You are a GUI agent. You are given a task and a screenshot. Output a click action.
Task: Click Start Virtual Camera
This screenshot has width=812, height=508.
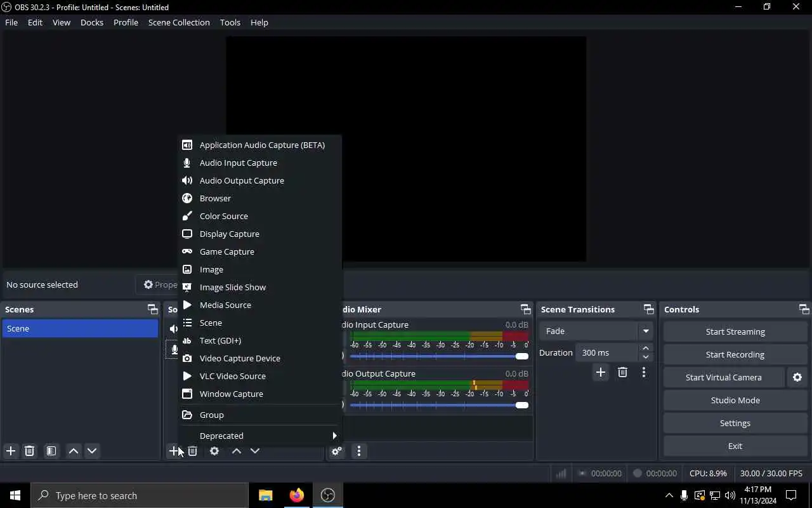(724, 377)
